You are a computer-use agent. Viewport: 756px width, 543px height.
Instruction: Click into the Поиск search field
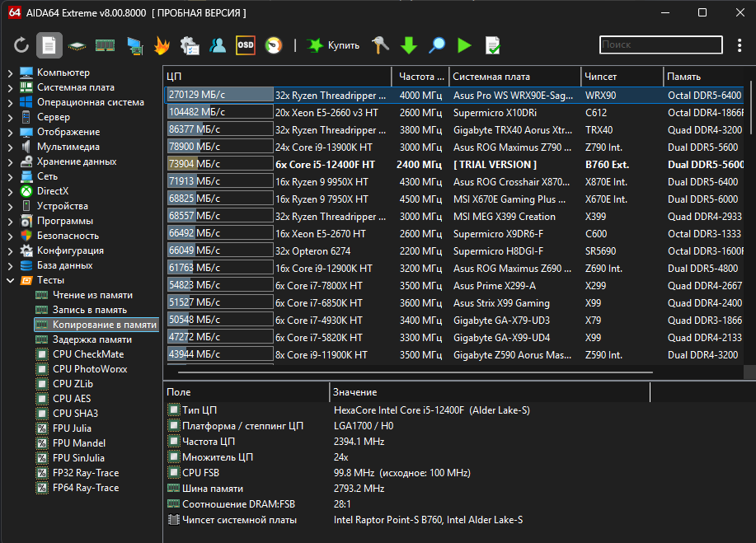click(660, 45)
